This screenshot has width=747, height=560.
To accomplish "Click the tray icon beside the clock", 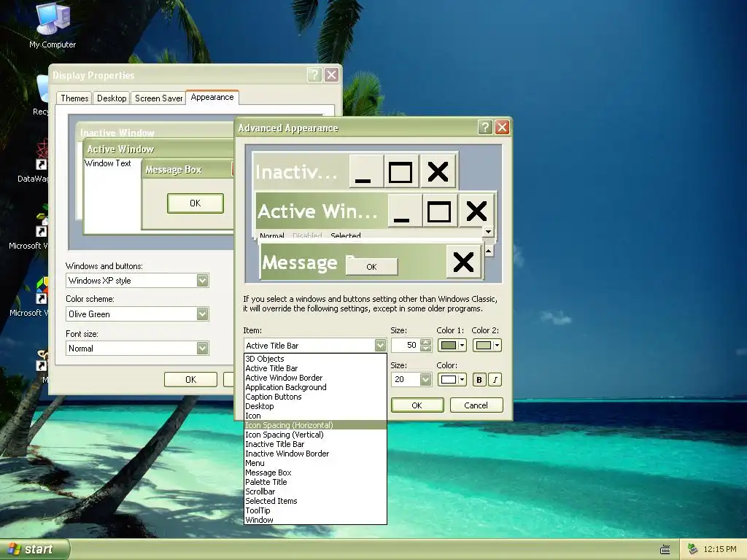I will (x=693, y=549).
